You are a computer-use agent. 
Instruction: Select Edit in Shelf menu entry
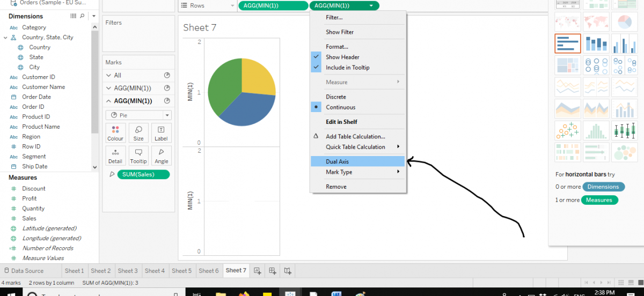358,122
